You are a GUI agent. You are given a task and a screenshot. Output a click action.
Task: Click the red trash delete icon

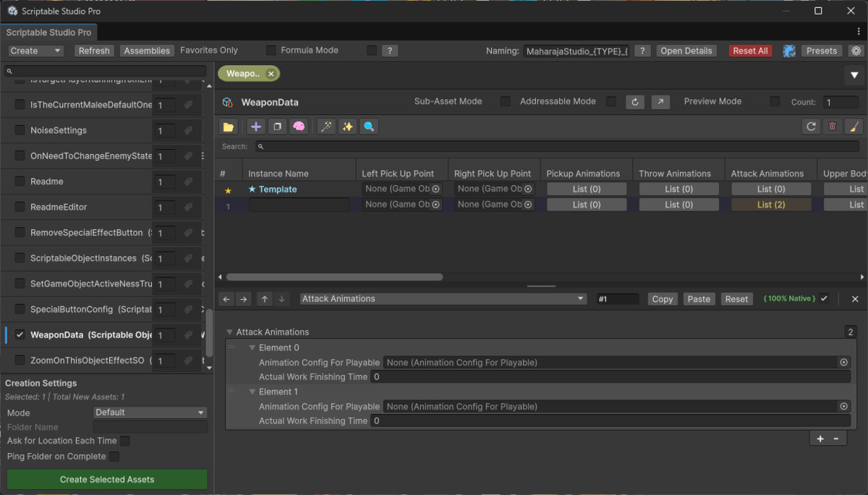(833, 127)
